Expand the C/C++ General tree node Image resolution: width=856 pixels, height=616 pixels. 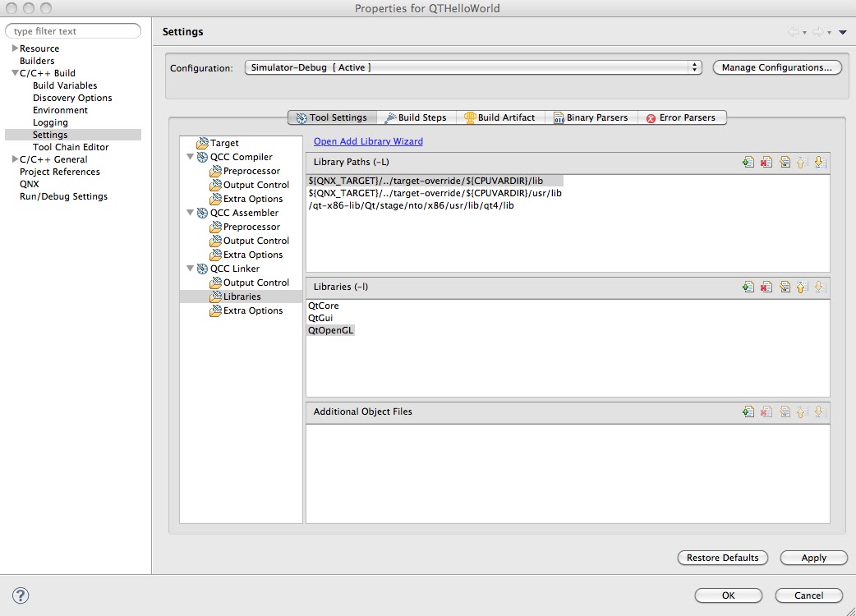pyautogui.click(x=16, y=159)
